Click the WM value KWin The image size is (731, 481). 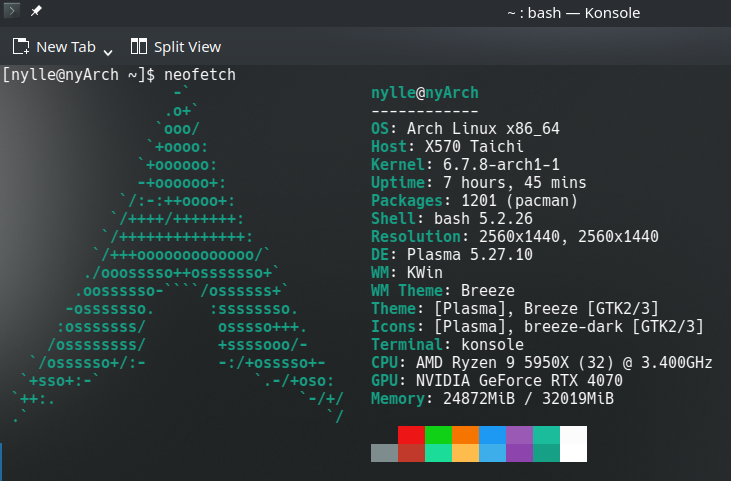(425, 273)
